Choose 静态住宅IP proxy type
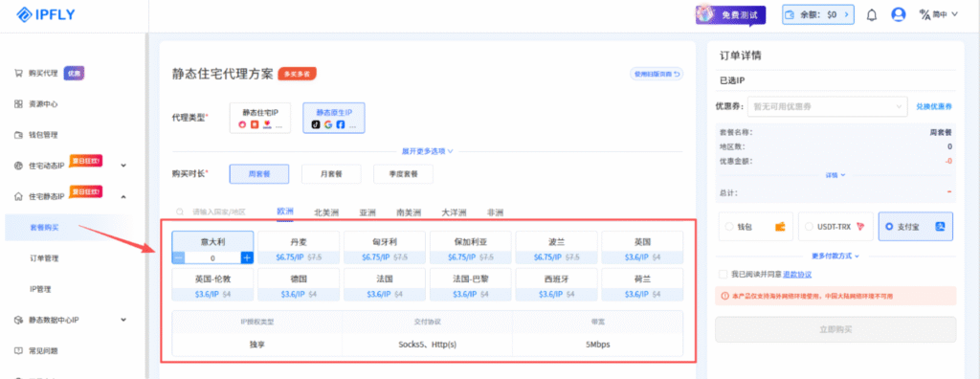This screenshot has height=379, width=980. click(260, 119)
